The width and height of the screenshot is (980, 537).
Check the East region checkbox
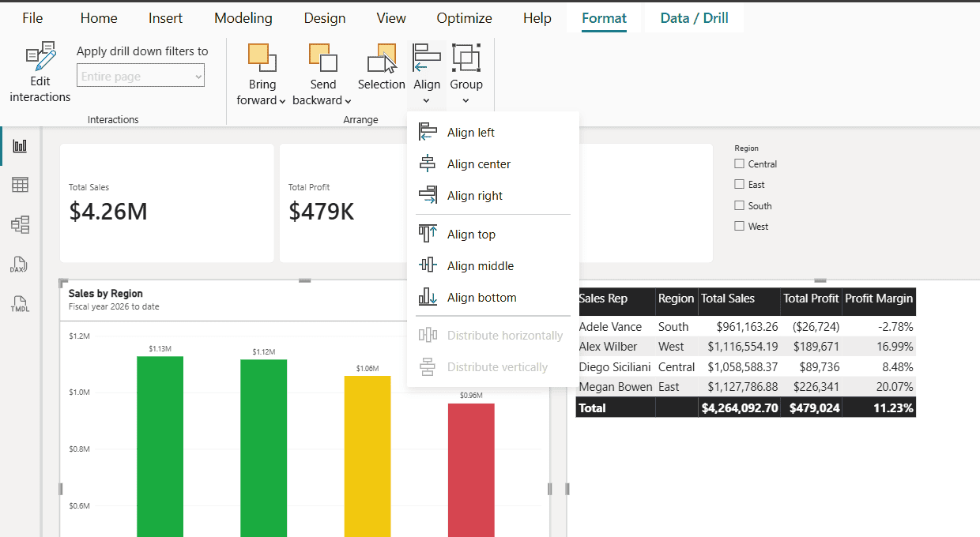point(739,184)
